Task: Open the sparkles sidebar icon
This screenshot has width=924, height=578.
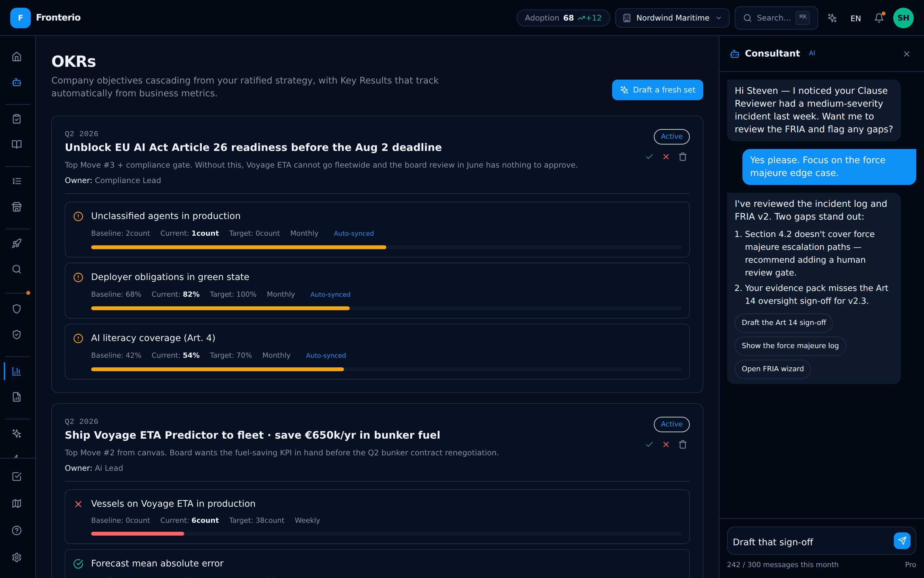Action: [x=16, y=433]
